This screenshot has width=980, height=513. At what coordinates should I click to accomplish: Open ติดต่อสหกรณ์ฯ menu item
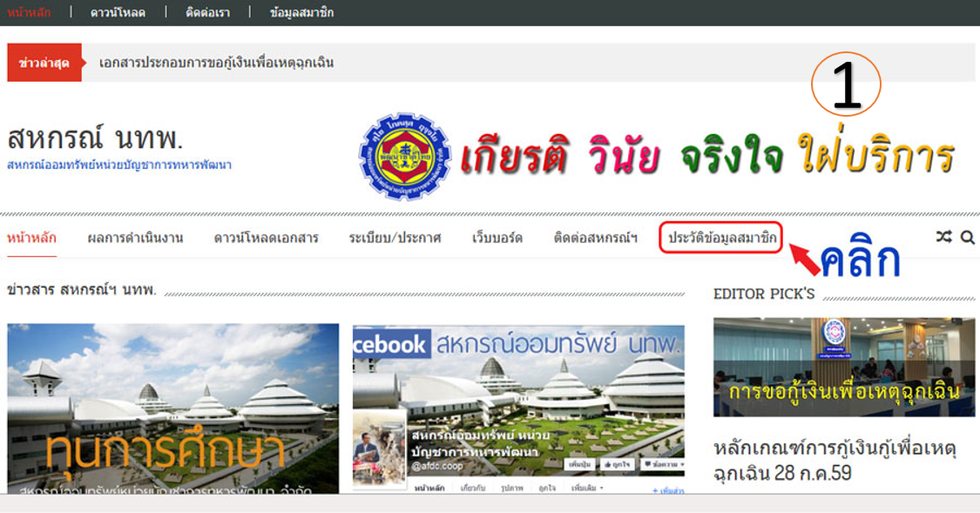click(x=595, y=238)
